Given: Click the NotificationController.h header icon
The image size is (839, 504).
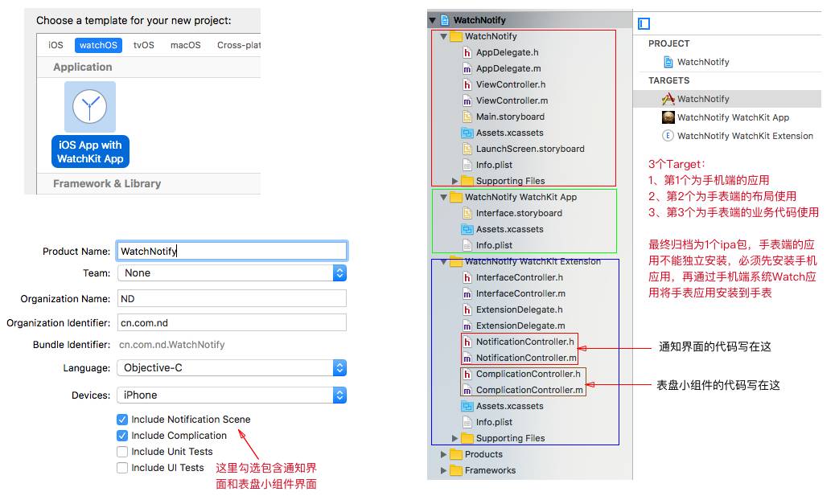Looking at the screenshot, I should [467, 342].
